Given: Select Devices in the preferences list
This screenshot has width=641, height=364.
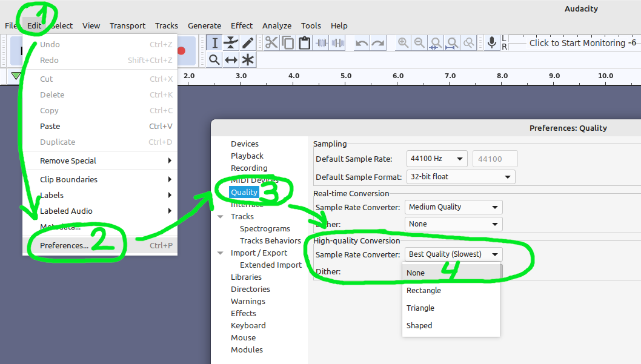Looking at the screenshot, I should (x=244, y=144).
